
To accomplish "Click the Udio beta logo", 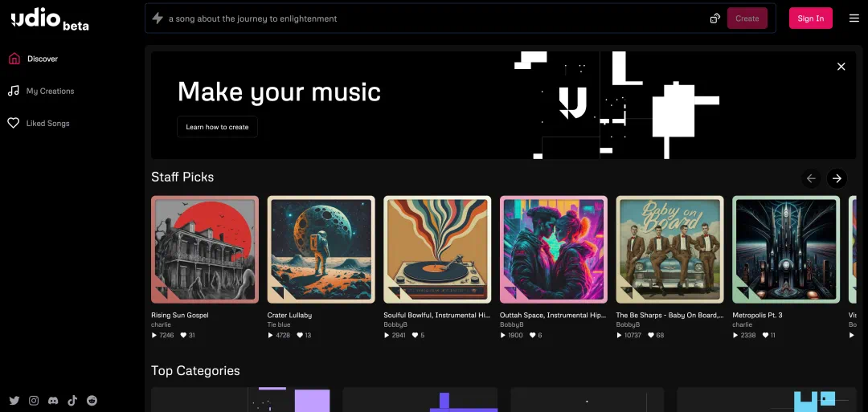I will click(49, 20).
